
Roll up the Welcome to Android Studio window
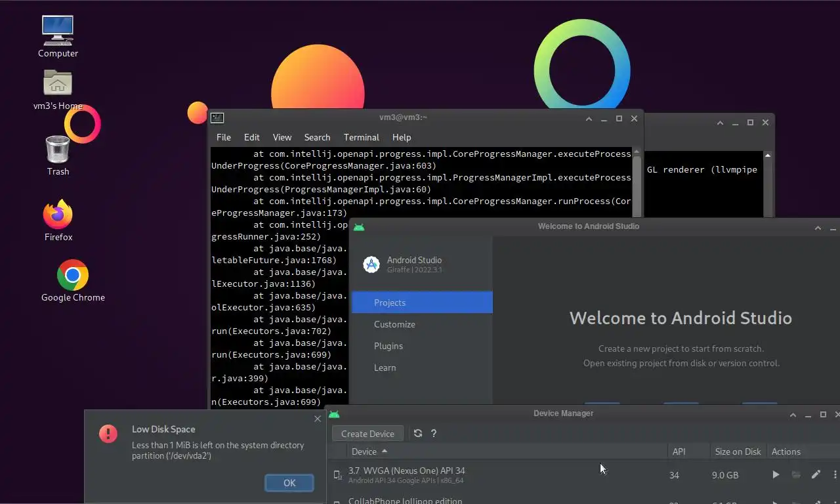[x=818, y=228]
